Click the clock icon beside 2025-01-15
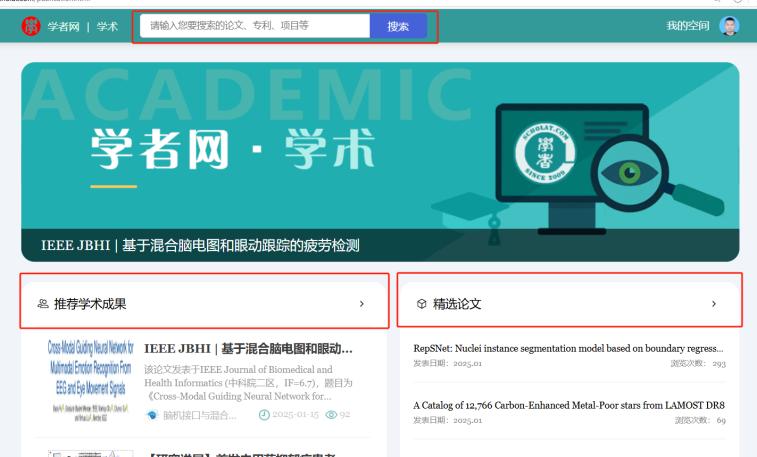757x457 pixels. pyautogui.click(x=264, y=415)
